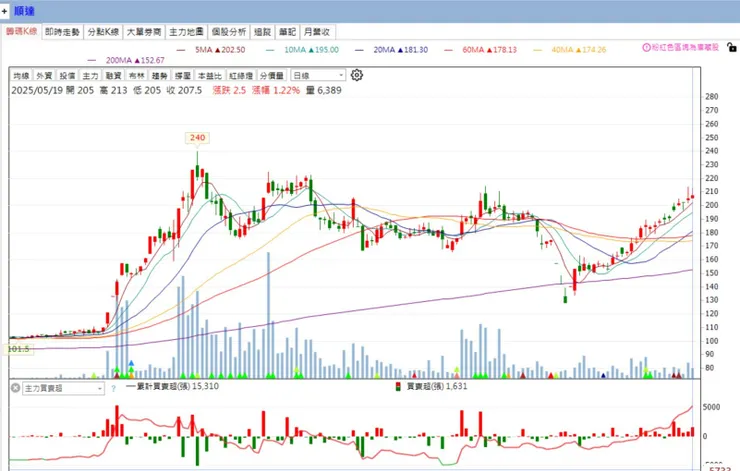Click the 買賣超(張) 1,631 legend
Screen dimensions: 740x471
pos(431,386)
